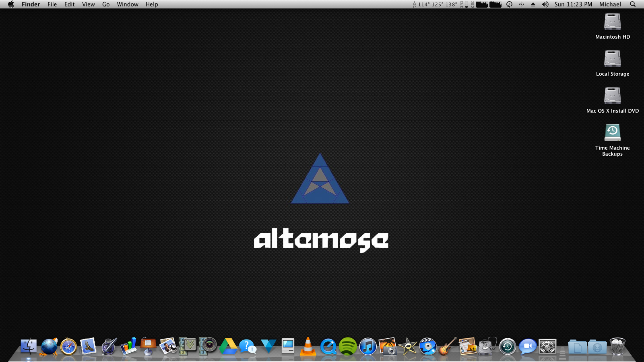Open the Window menu
The height and width of the screenshot is (362, 644).
[128, 4]
